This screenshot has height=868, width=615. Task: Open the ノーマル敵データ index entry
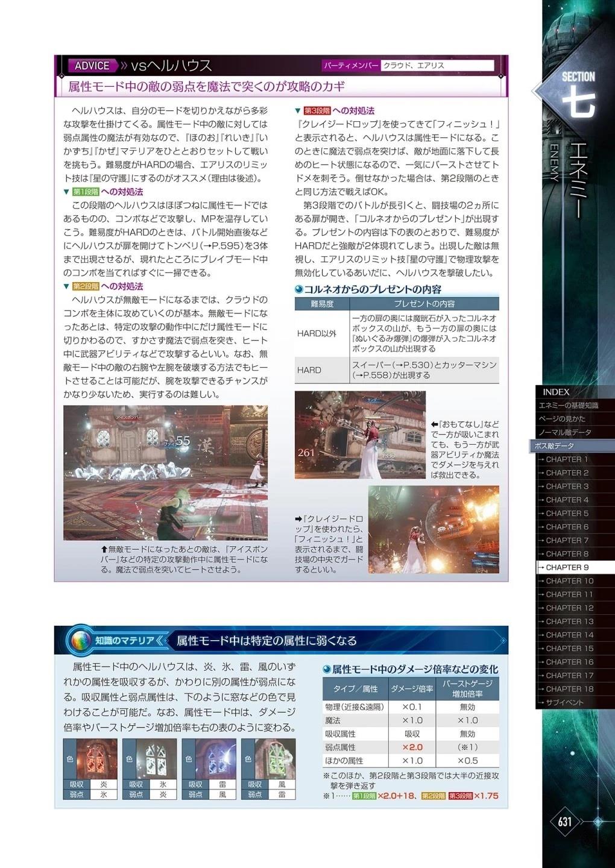(x=564, y=432)
